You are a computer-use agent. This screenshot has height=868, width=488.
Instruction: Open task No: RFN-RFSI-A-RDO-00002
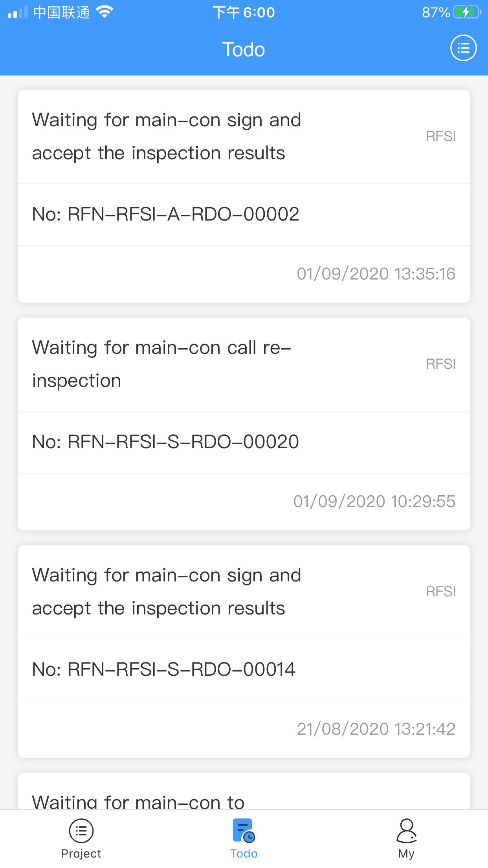(165, 214)
